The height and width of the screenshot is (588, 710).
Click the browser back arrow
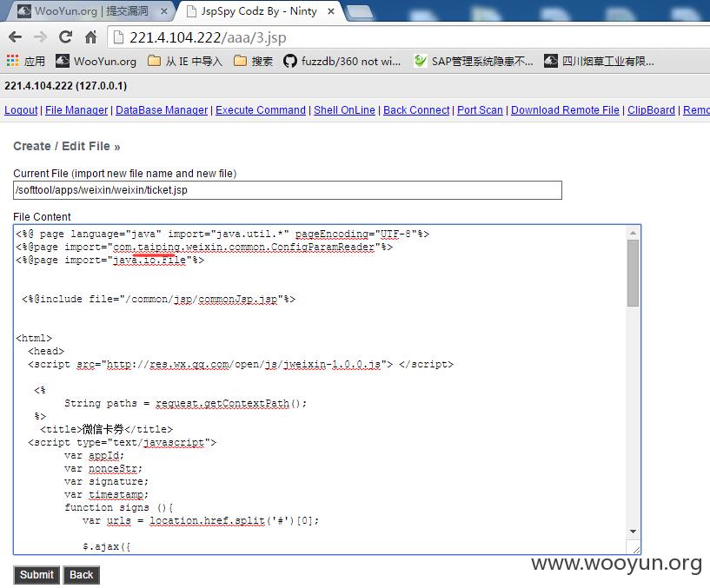point(15,37)
